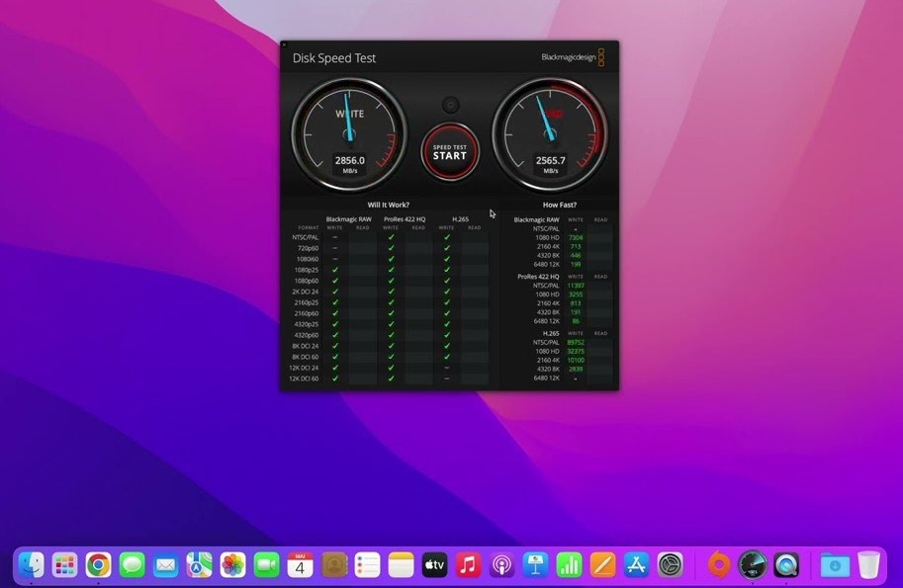Open Launchpad in the dock
Viewport: 903px width, 588px height.
(x=64, y=565)
